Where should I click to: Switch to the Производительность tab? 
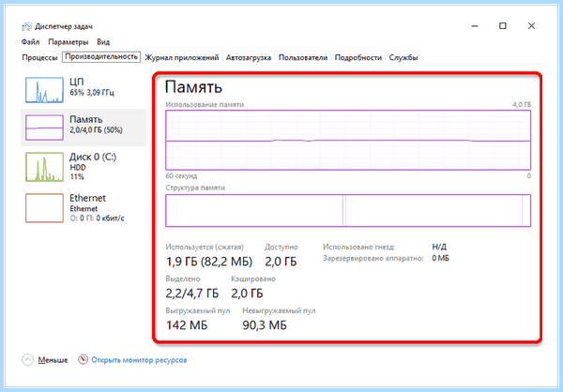click(x=101, y=56)
